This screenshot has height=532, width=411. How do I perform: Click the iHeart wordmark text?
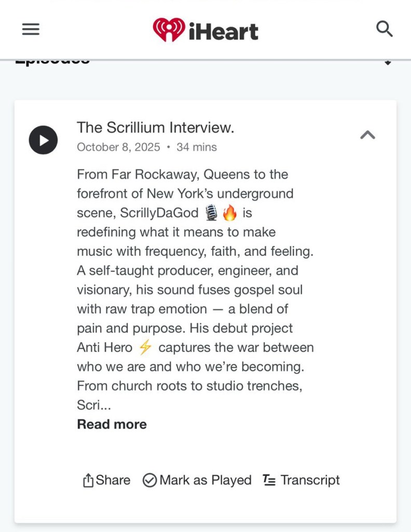(223, 31)
